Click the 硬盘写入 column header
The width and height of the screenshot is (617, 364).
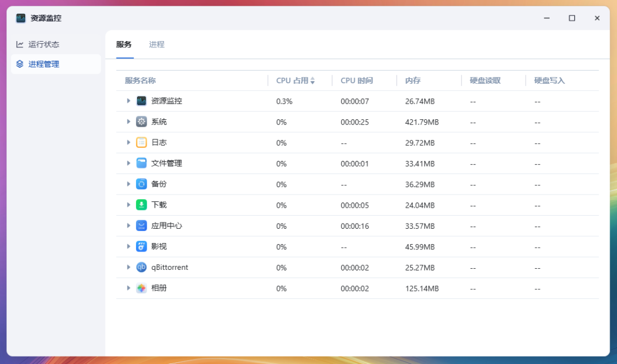pos(550,80)
